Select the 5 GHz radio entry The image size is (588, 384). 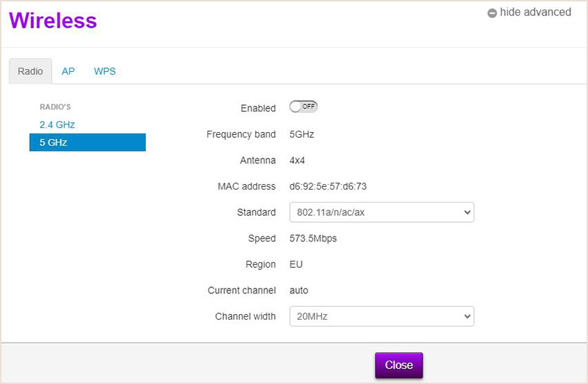[x=87, y=143]
